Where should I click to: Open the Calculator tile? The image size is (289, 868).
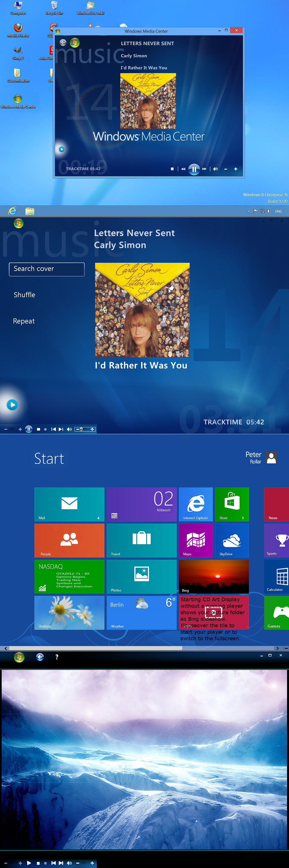click(x=277, y=576)
